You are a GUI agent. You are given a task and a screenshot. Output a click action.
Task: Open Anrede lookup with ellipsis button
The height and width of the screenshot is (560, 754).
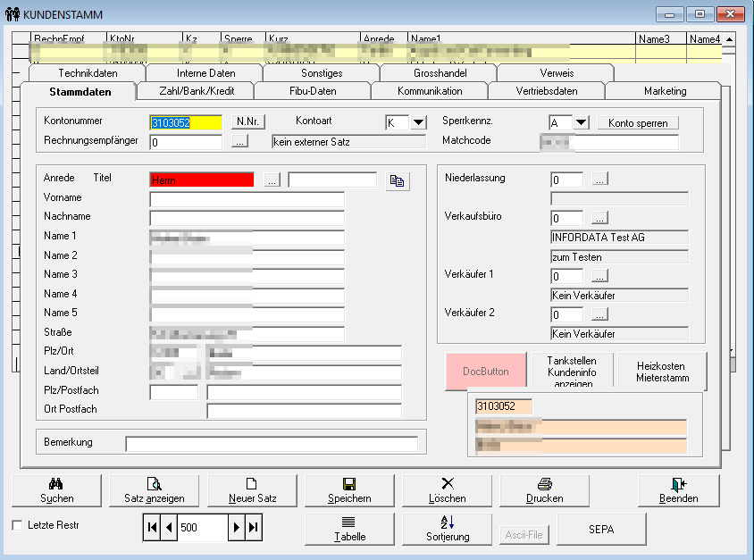272,180
